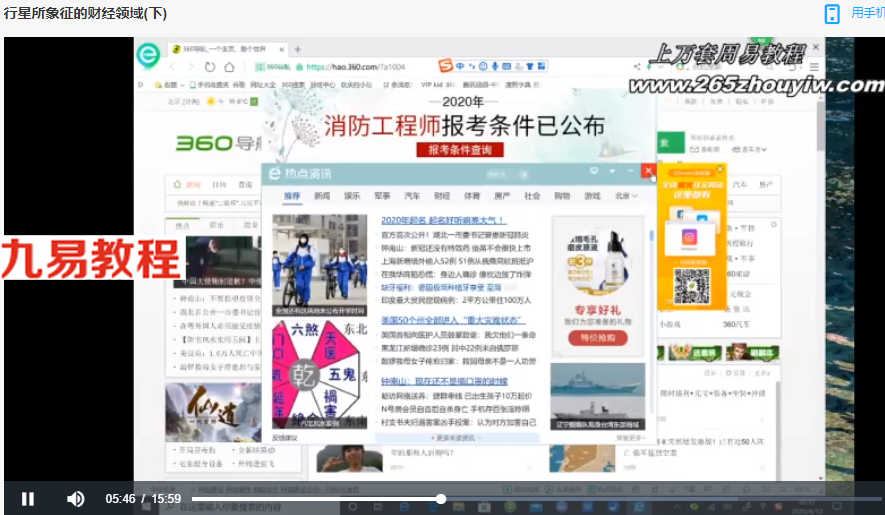This screenshot has height=515, width=885.
Task: Mute the video with the speaker icon
Action: [76, 499]
